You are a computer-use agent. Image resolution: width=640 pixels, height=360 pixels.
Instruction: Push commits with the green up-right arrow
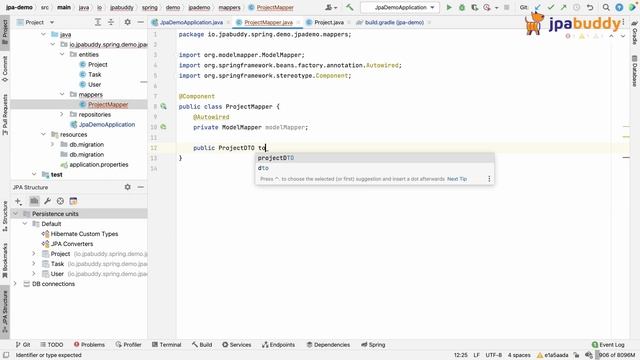click(563, 7)
